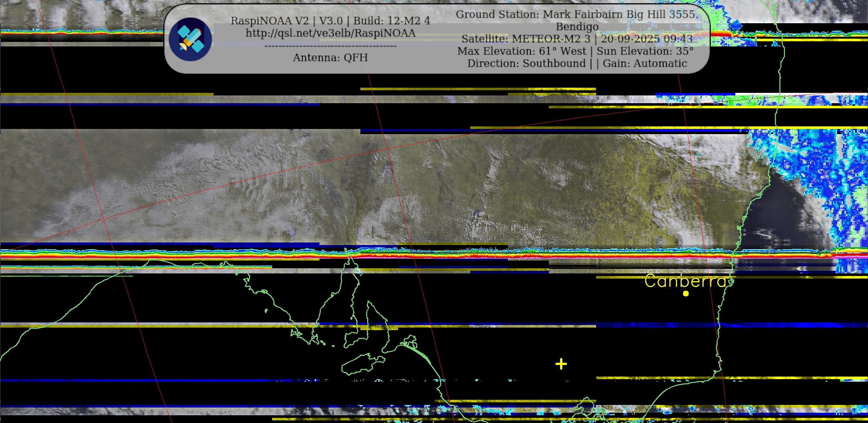The image size is (868, 423).
Task: Click the Sun Elevation 35° text
Action: point(645,51)
